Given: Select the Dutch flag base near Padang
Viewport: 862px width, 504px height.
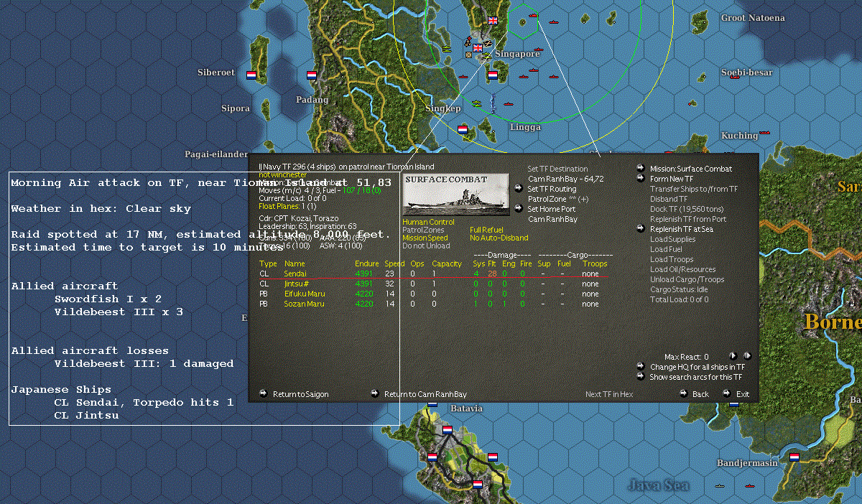Looking at the screenshot, I should click(312, 74).
